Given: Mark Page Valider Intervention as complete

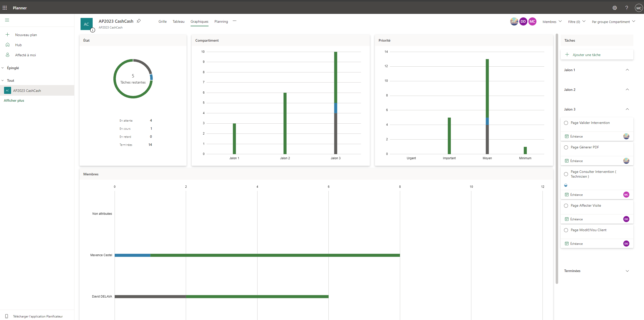Looking at the screenshot, I should (566, 123).
